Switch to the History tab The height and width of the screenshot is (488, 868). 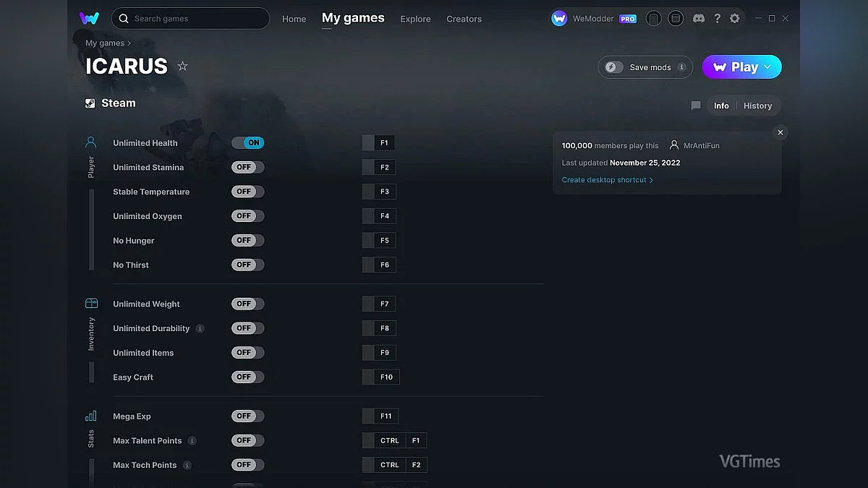click(757, 106)
